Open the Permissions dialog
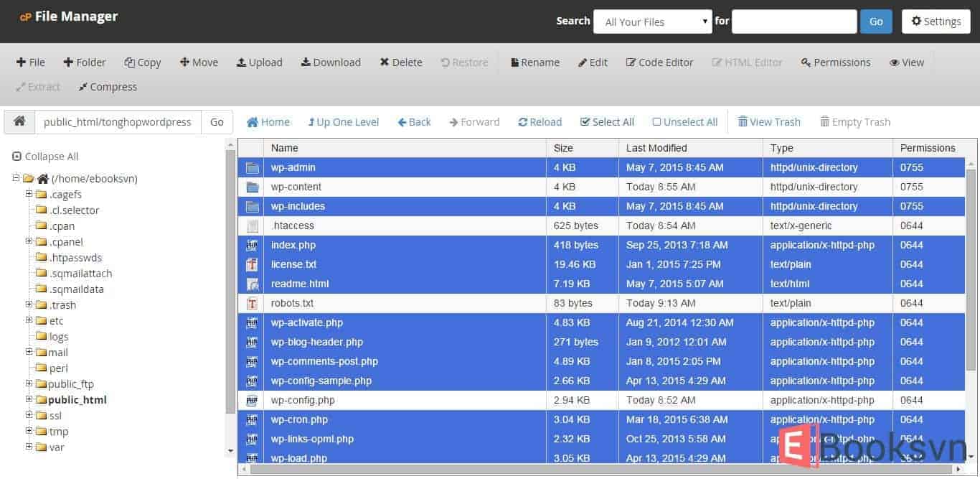Viewport: 980px width, 479px height. (836, 62)
